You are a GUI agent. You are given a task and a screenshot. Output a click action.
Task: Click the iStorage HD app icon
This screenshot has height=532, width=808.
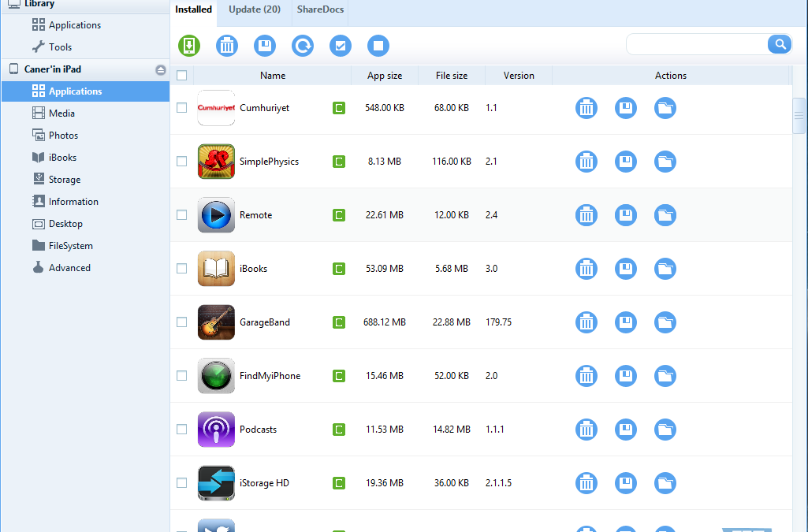[x=216, y=483]
